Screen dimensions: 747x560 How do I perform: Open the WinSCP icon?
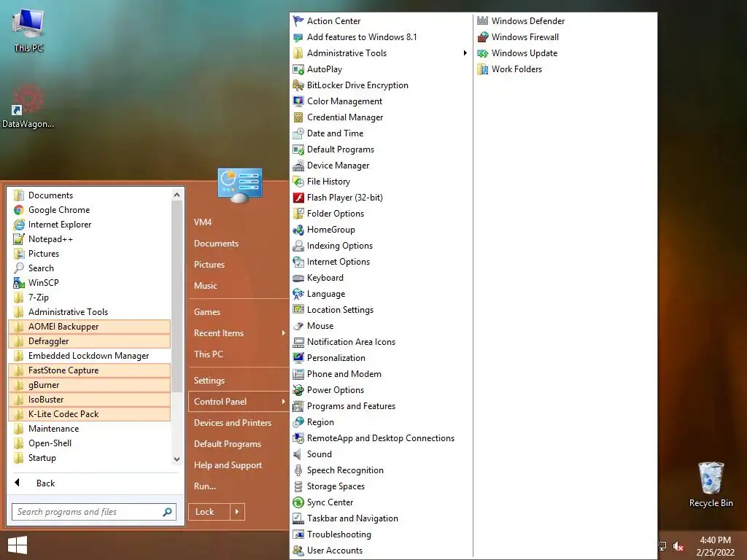[18, 283]
